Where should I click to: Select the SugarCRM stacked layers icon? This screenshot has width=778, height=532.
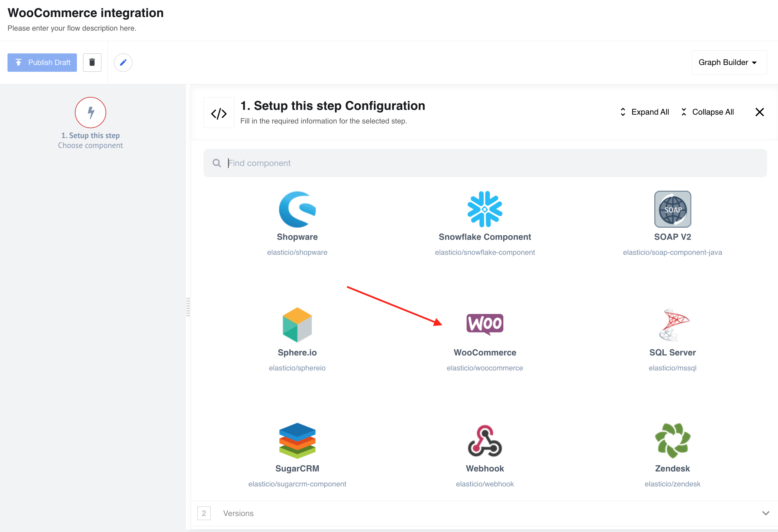(297, 440)
